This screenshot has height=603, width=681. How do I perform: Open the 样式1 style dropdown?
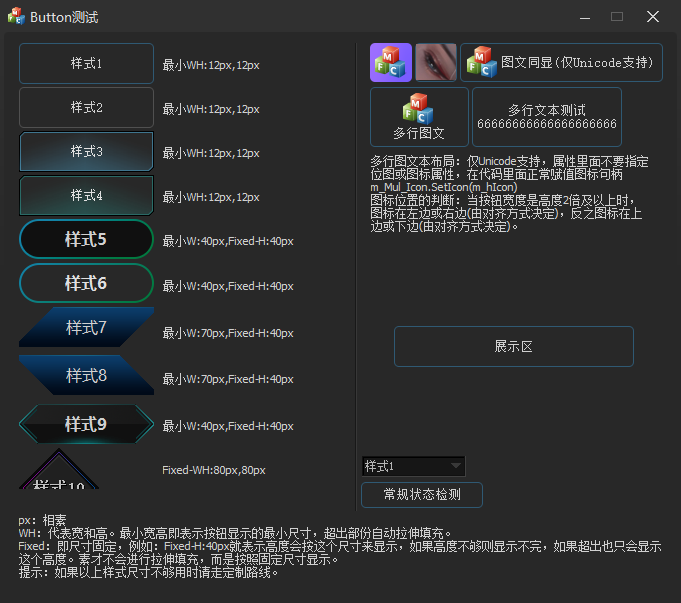coord(413,466)
